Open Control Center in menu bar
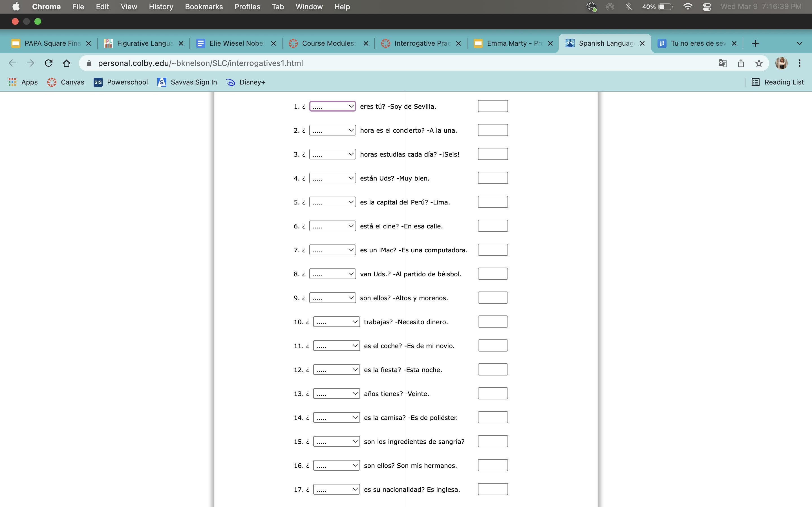This screenshot has width=812, height=507. (x=707, y=7)
